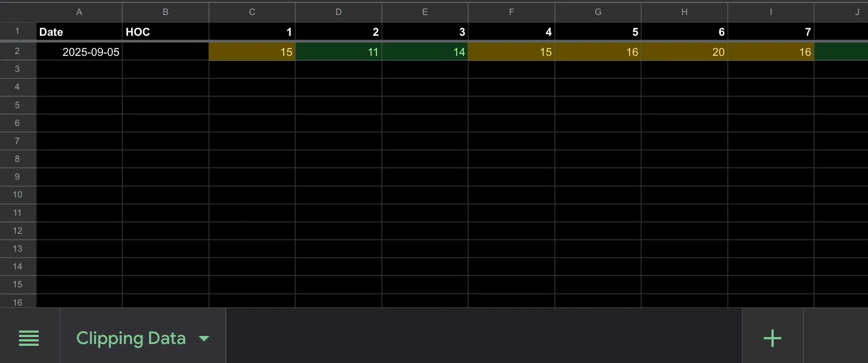Select the green cell showing 11
The width and height of the screenshot is (868, 363).
[x=338, y=51]
